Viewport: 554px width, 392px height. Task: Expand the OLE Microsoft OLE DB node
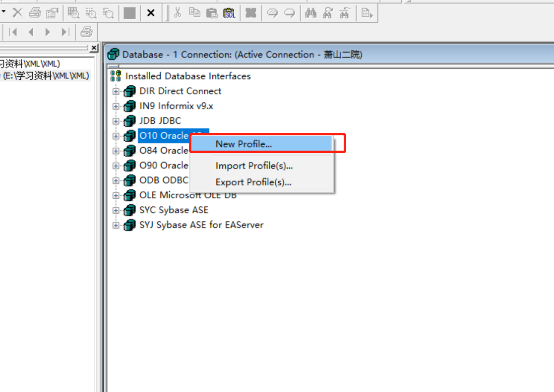coord(116,195)
